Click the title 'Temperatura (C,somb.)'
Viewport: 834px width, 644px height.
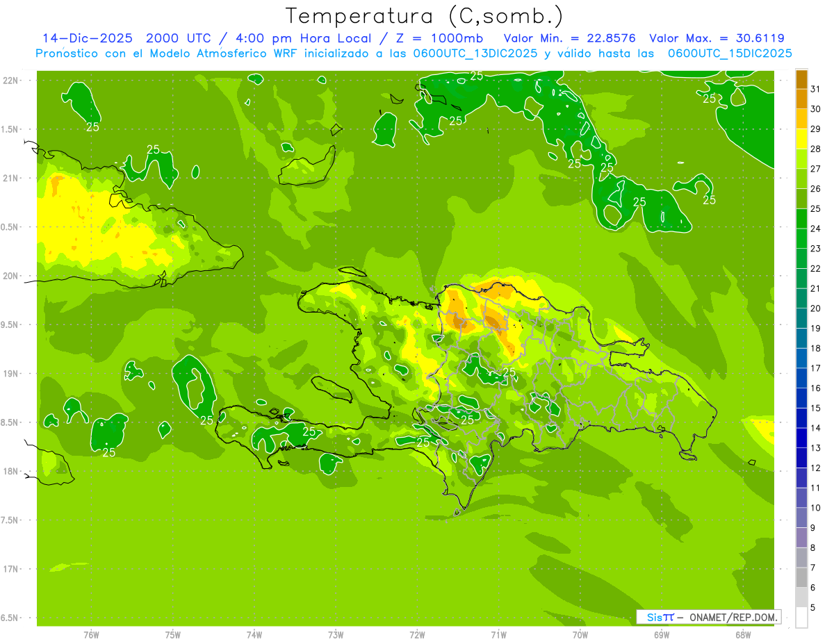point(425,16)
